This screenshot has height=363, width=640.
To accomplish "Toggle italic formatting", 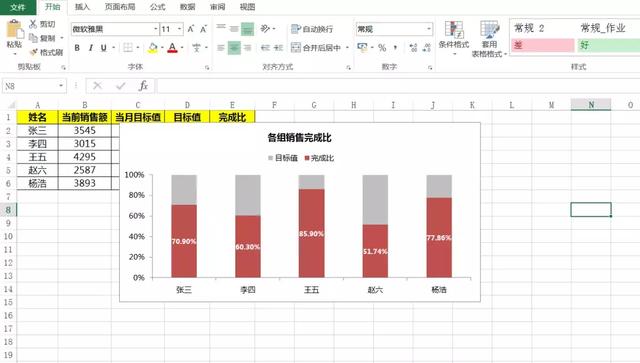I will (x=91, y=48).
